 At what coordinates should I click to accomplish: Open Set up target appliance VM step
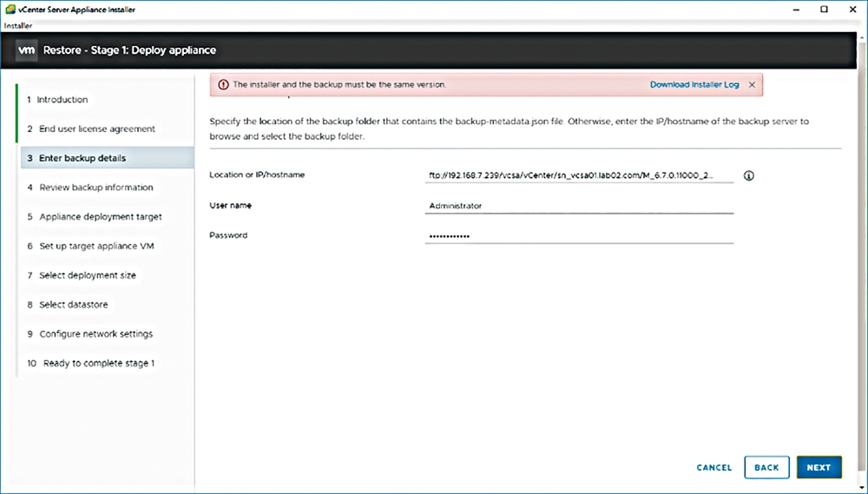pyautogui.click(x=91, y=246)
